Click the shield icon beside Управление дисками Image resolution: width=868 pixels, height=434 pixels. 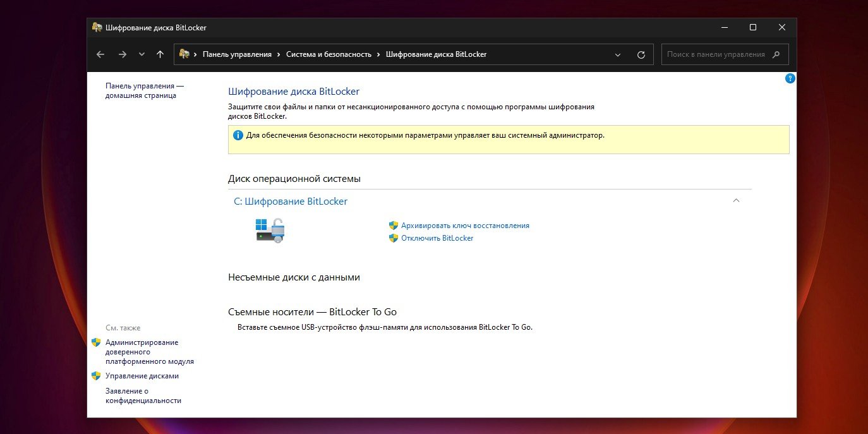[96, 375]
